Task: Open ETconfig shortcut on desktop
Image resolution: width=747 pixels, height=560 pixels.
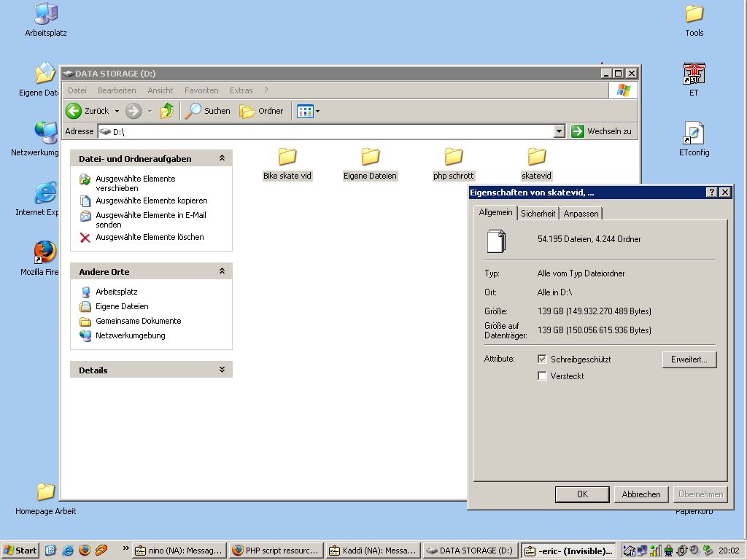Action: [x=693, y=134]
